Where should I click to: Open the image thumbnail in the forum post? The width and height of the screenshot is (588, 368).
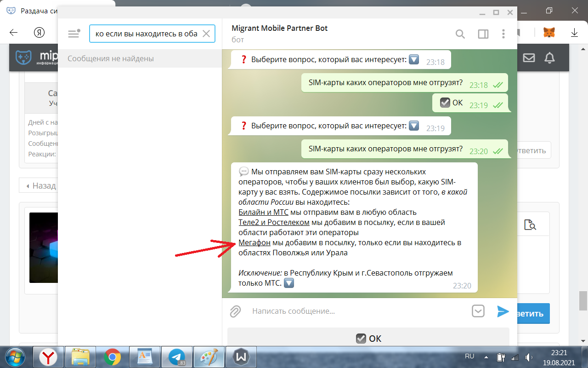[x=44, y=247]
